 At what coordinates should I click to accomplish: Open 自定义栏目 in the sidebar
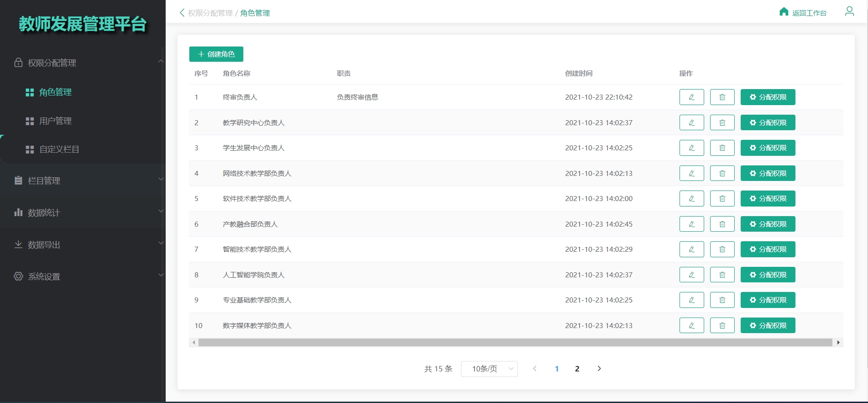click(59, 149)
